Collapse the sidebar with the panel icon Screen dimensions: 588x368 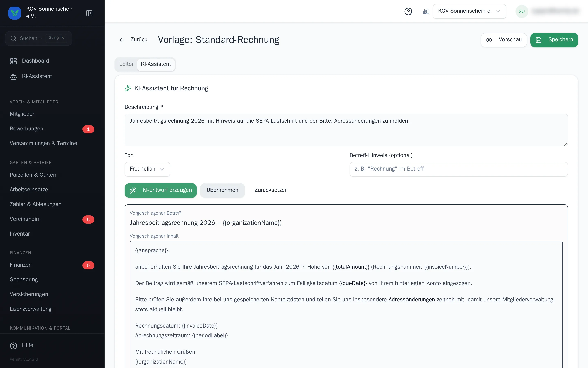[x=89, y=13]
